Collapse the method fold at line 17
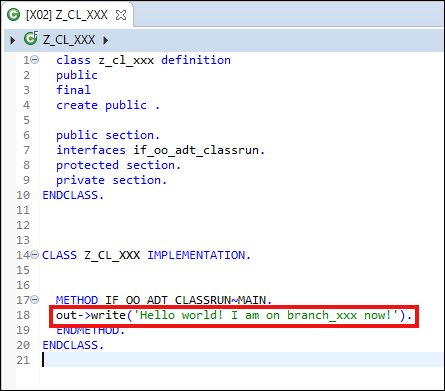445x391 pixels. 35,300
